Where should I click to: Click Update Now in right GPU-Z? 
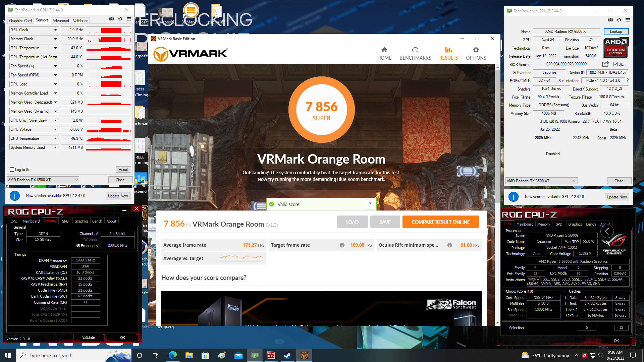(x=616, y=197)
